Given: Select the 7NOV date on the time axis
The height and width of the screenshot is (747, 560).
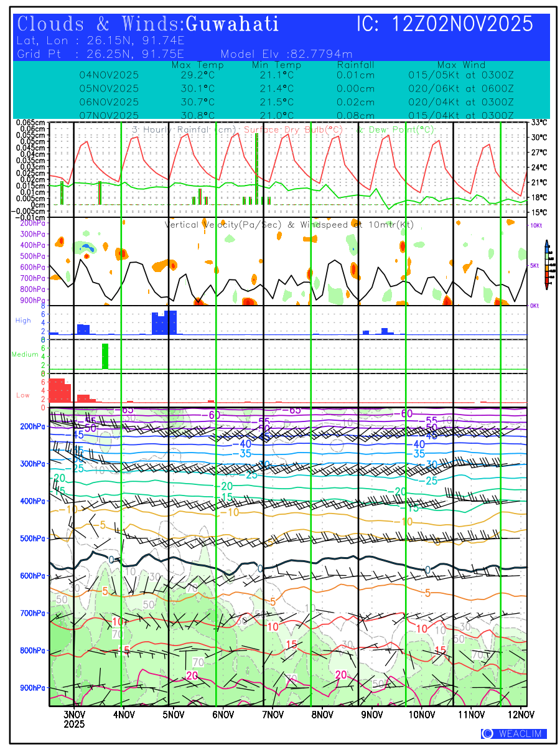Looking at the screenshot, I should [x=272, y=713].
